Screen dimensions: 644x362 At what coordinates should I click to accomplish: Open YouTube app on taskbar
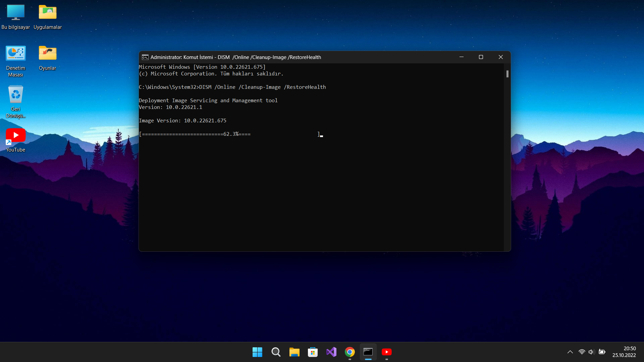pyautogui.click(x=386, y=352)
